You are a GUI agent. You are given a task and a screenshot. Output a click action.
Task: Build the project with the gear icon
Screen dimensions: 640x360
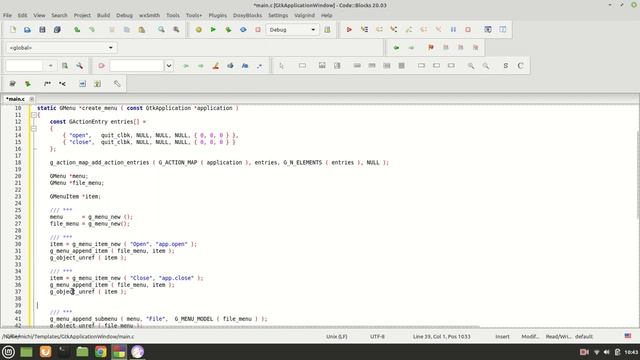point(198,29)
